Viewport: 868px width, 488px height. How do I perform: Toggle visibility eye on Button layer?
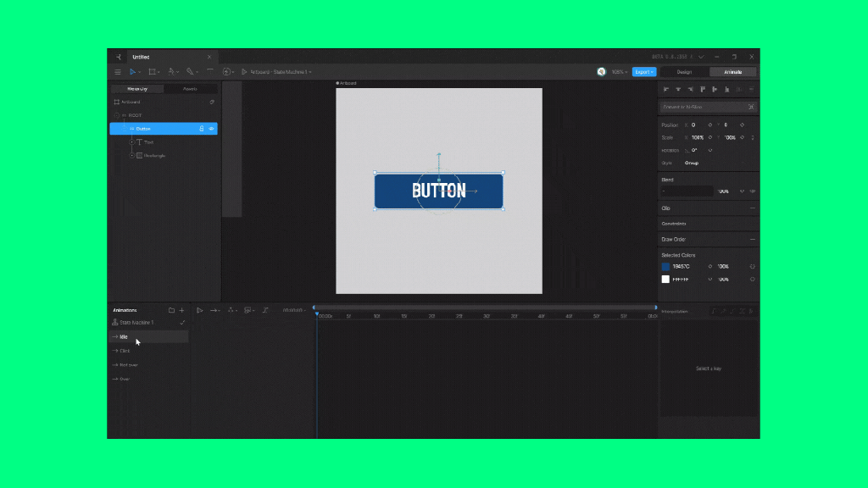click(x=211, y=129)
